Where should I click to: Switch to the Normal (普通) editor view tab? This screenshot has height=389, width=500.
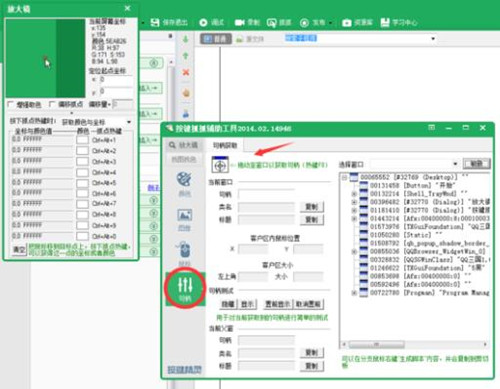click(x=216, y=39)
